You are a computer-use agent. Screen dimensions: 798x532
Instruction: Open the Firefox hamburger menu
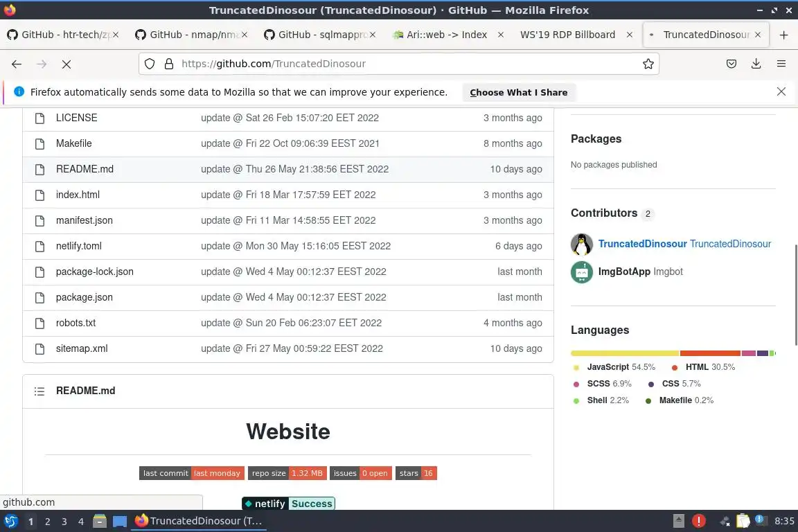pyautogui.click(x=781, y=64)
